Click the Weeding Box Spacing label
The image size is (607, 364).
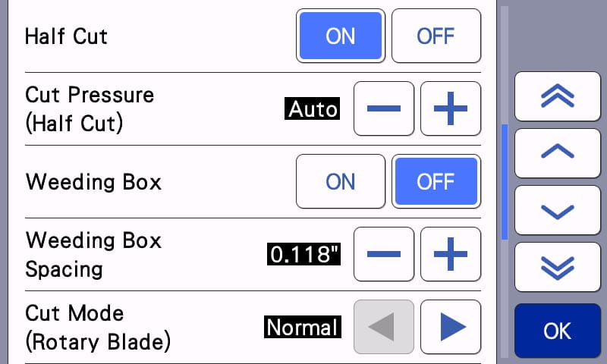pyautogui.click(x=93, y=254)
